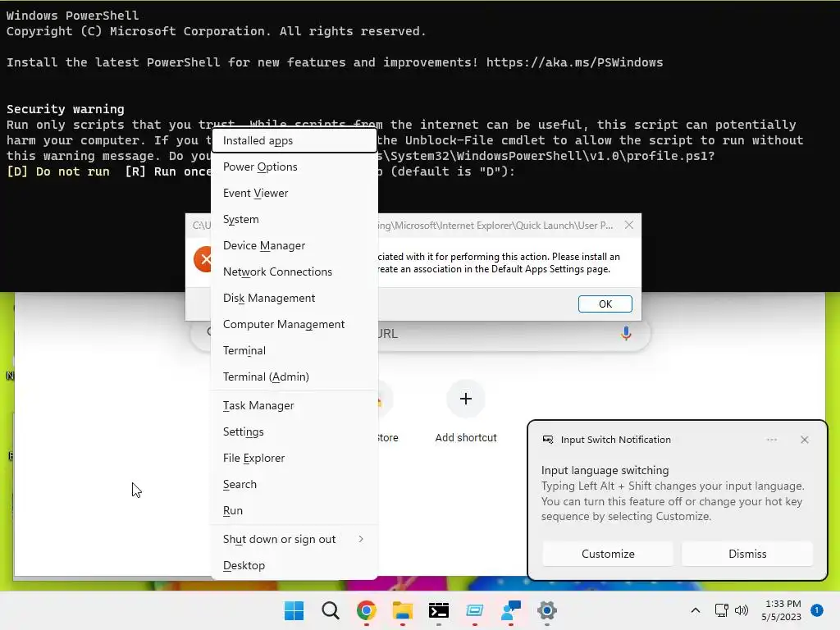Dismiss the input language notification
Screen dimensions: 840x630
click(x=747, y=554)
